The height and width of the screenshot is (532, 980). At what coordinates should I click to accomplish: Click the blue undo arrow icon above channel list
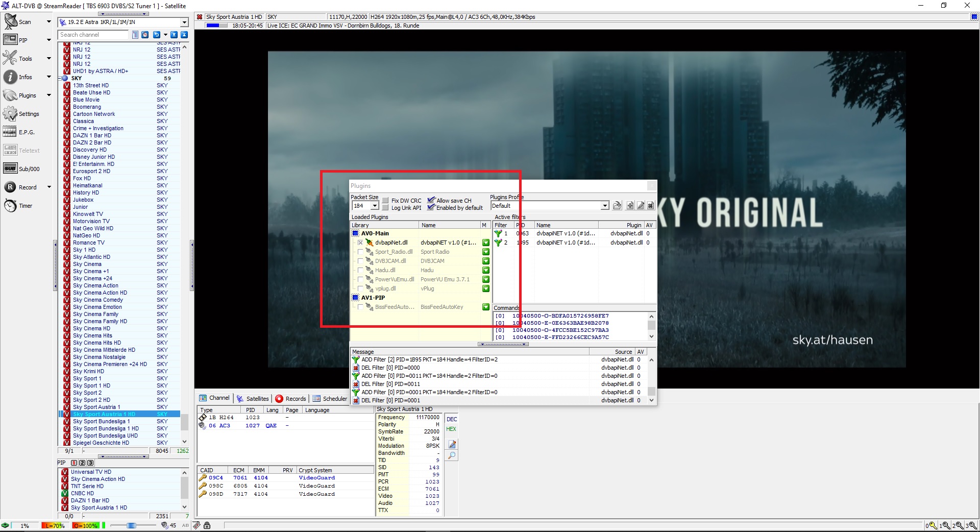[x=156, y=35]
